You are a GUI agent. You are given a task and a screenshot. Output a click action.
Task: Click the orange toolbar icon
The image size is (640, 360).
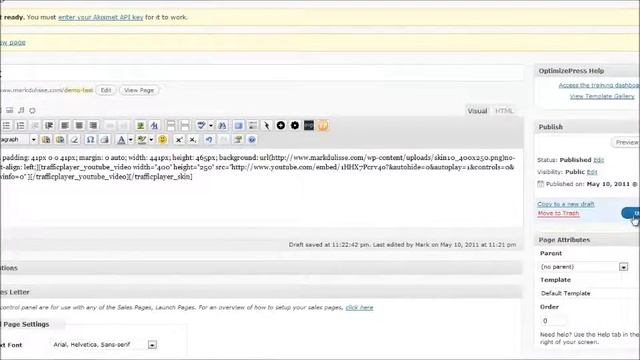[323, 125]
